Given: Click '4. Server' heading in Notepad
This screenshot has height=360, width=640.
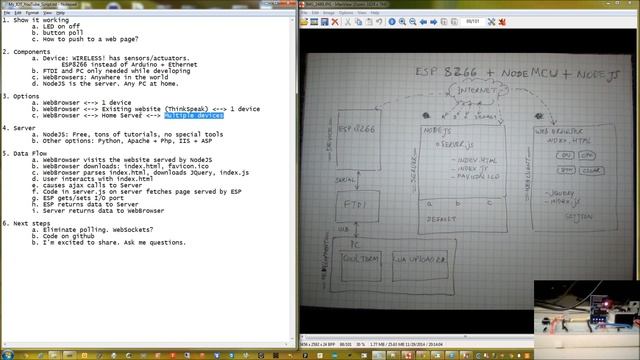Looking at the screenshot, I should (x=19, y=128).
